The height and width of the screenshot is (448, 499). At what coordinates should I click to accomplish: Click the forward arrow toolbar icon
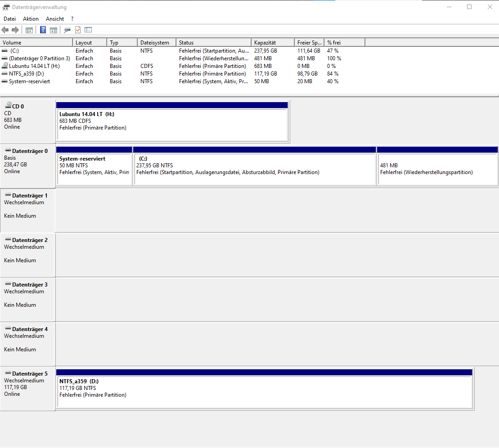(15, 30)
